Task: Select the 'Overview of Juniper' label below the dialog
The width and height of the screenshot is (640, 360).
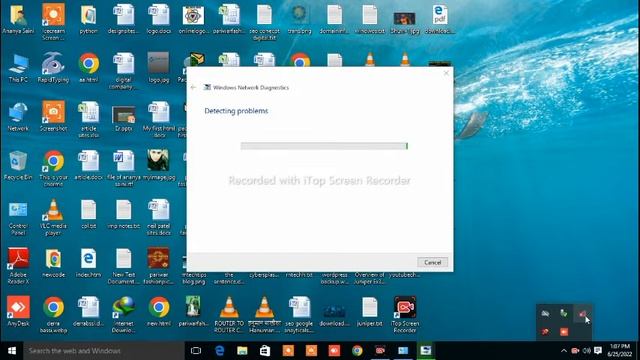Action: pos(369,278)
